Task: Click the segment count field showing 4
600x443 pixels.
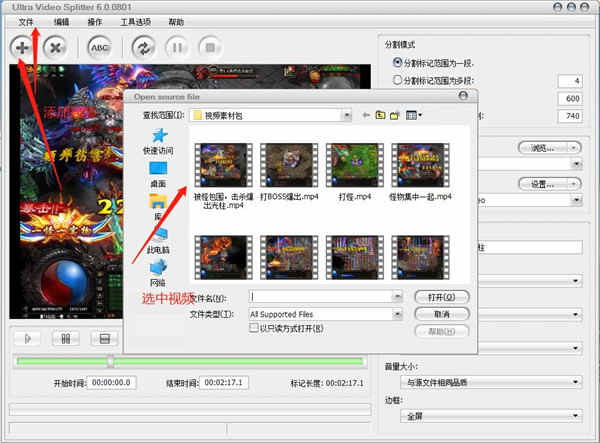Action: coord(570,81)
